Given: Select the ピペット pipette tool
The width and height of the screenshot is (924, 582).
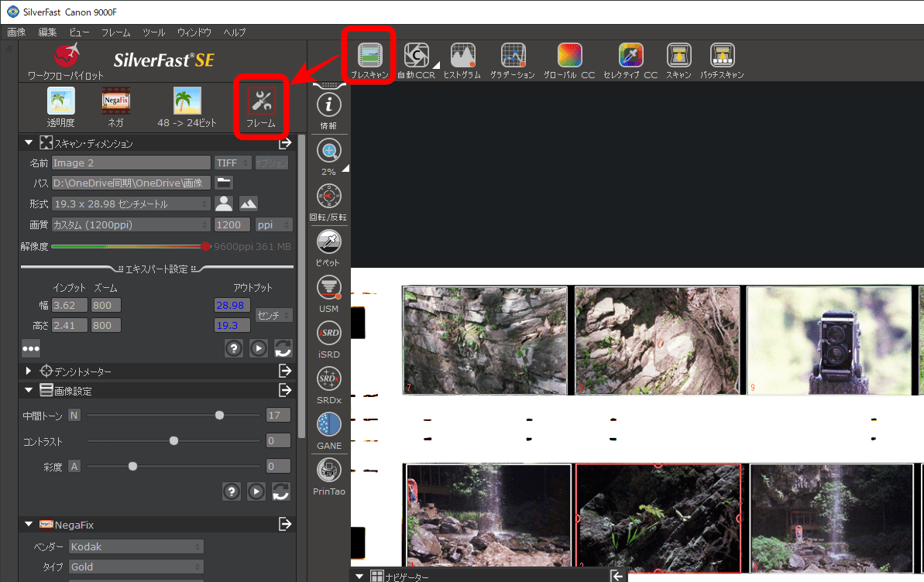Looking at the screenshot, I should (329, 241).
